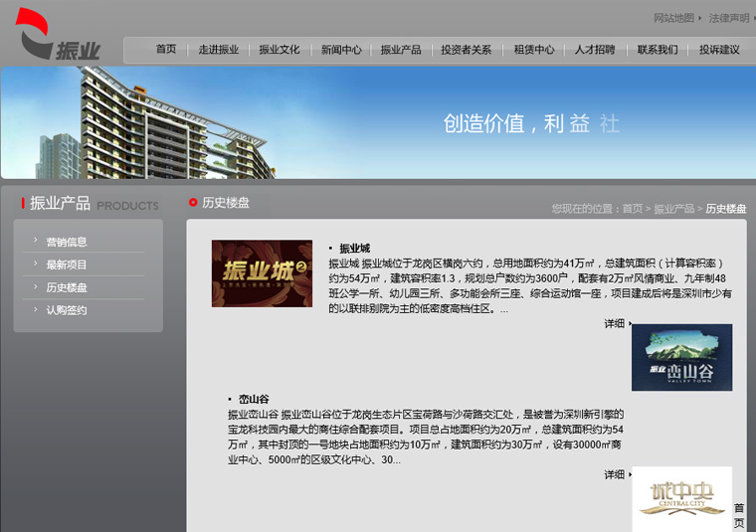Viewport: 756px width, 532px height.
Task: Open 投资者关系 navigation item
Action: [466, 49]
